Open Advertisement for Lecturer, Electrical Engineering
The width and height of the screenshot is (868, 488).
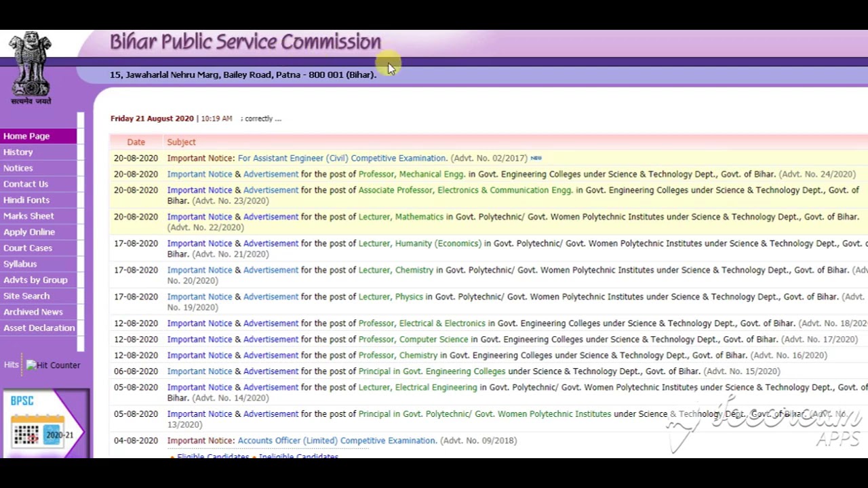click(271, 388)
